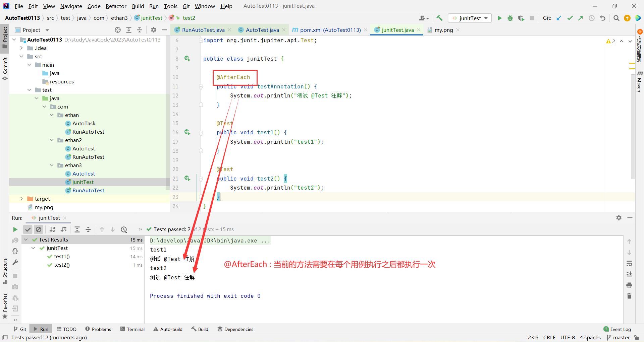Open Search Everywhere magnifier icon
Viewport: 644px width, 342px height.
click(x=616, y=18)
